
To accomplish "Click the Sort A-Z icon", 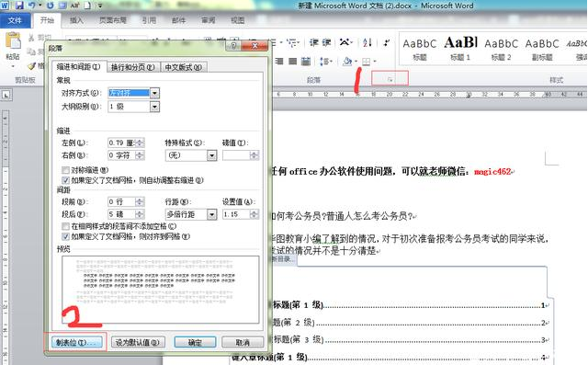I will click(367, 42).
